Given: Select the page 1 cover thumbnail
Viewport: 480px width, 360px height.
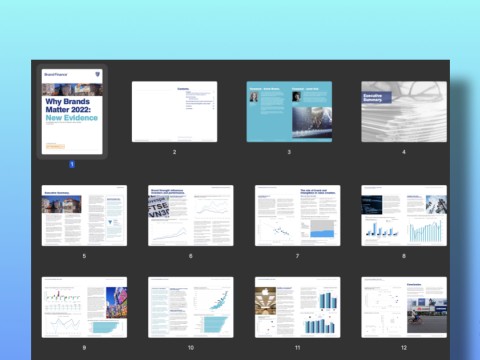Looking at the screenshot, I should click(72, 112).
